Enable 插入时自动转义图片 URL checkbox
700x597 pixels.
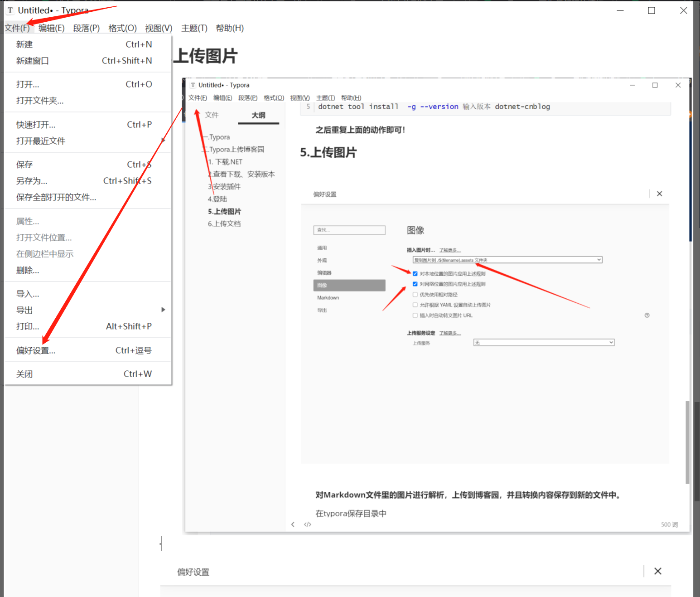tap(415, 315)
